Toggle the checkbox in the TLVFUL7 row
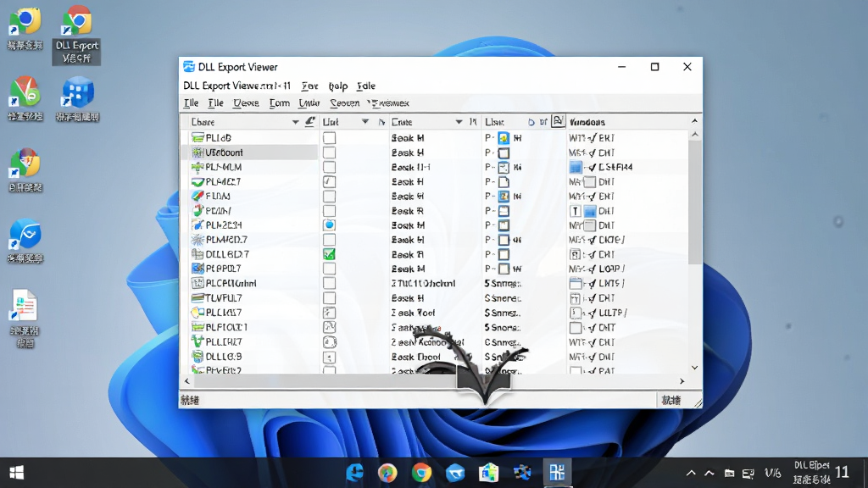 [x=330, y=297]
